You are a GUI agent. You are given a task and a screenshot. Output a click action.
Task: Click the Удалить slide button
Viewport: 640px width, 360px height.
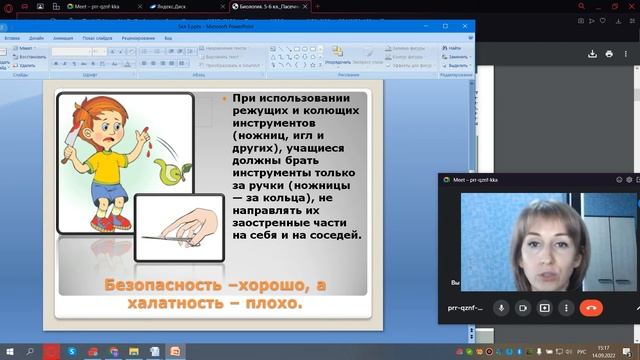(x=24, y=65)
